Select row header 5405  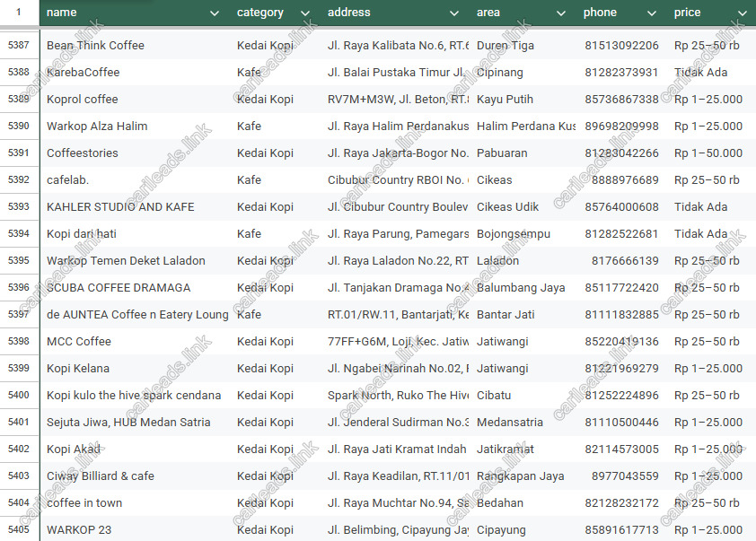click(x=19, y=529)
